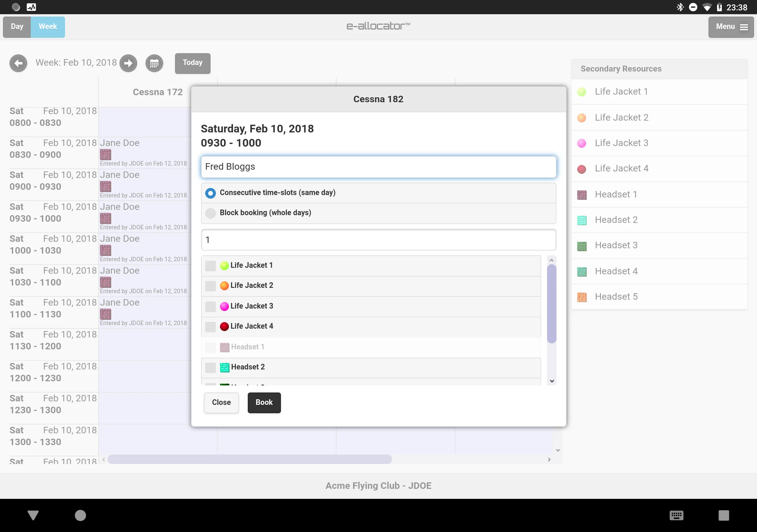
Task: Click the Life Jacket 2 orange dot in sidebar
Action: [x=582, y=117]
